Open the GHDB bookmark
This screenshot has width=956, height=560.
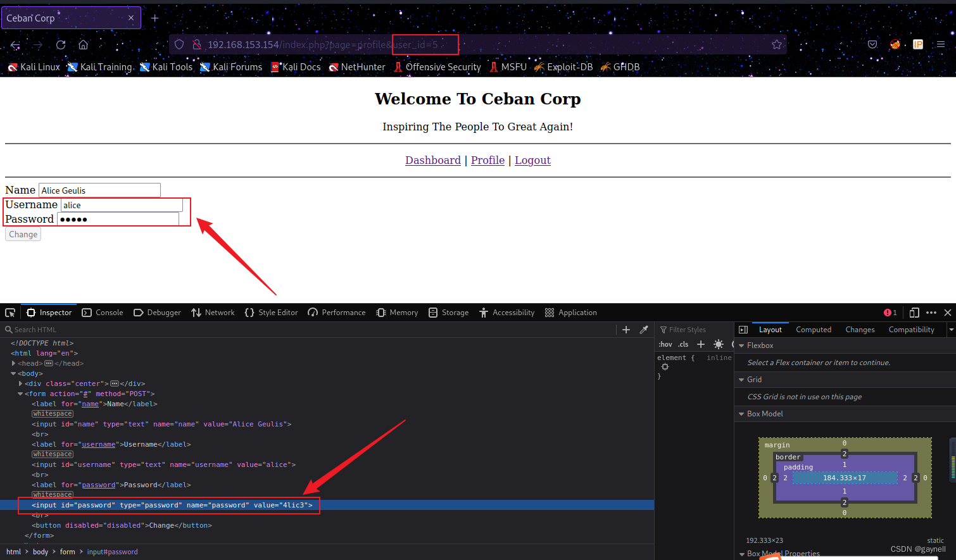coord(620,67)
